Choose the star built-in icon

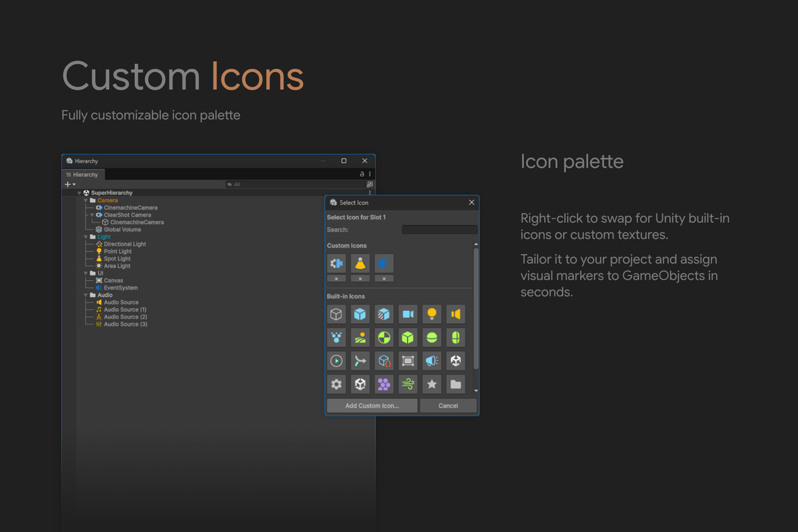[x=432, y=384]
